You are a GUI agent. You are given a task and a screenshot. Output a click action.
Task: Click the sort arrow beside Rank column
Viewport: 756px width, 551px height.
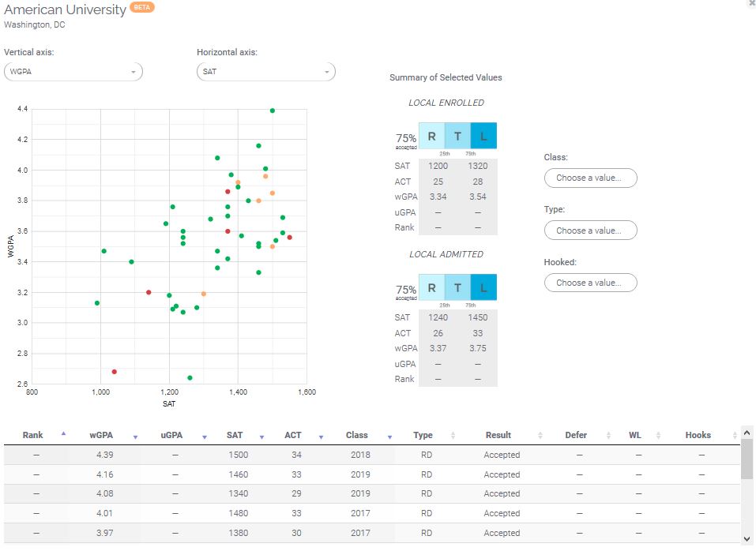tap(64, 434)
